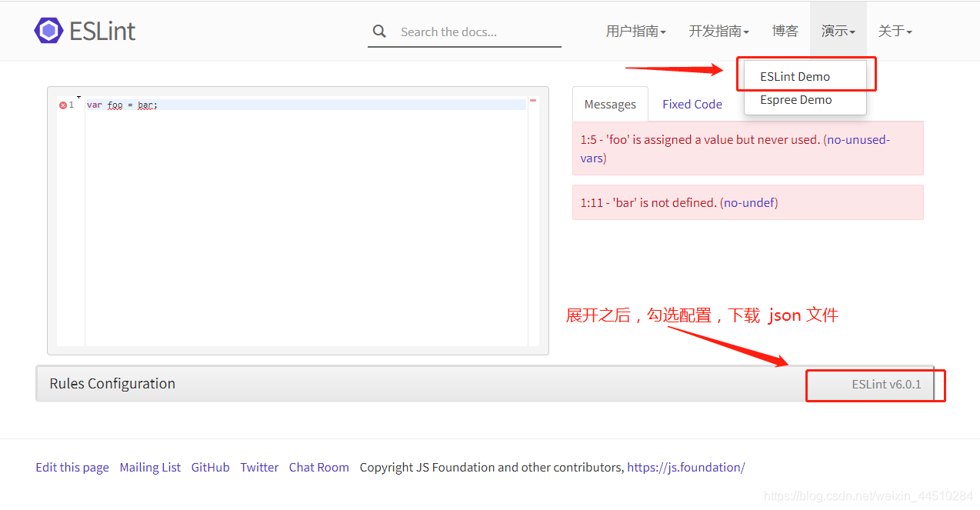This screenshot has height=510, width=980.
Task: Open the Twitter footer link
Action: pos(259,467)
